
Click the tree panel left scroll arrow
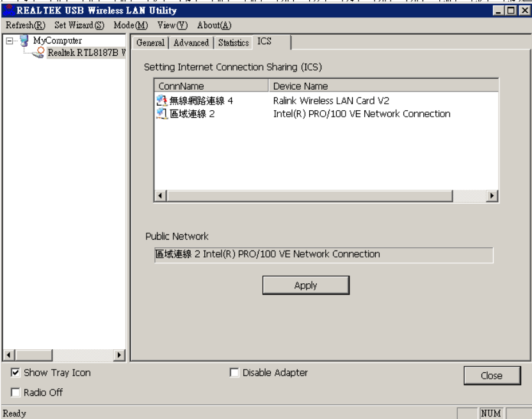(9, 355)
